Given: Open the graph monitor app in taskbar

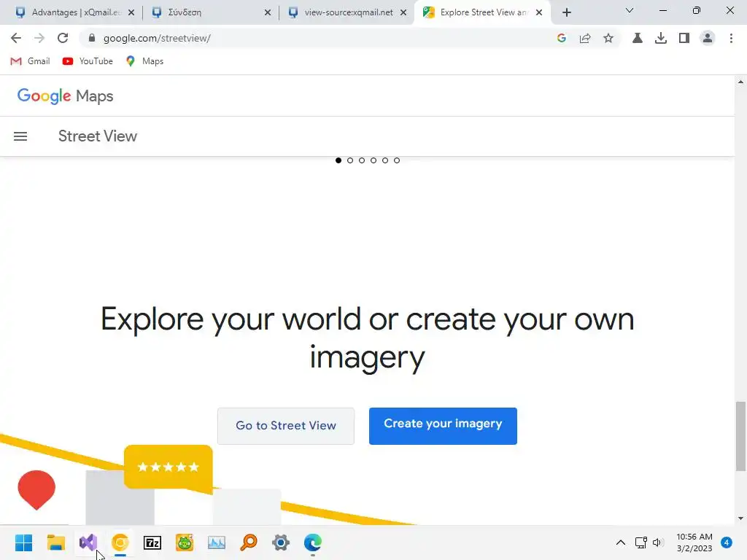Looking at the screenshot, I should [x=216, y=542].
